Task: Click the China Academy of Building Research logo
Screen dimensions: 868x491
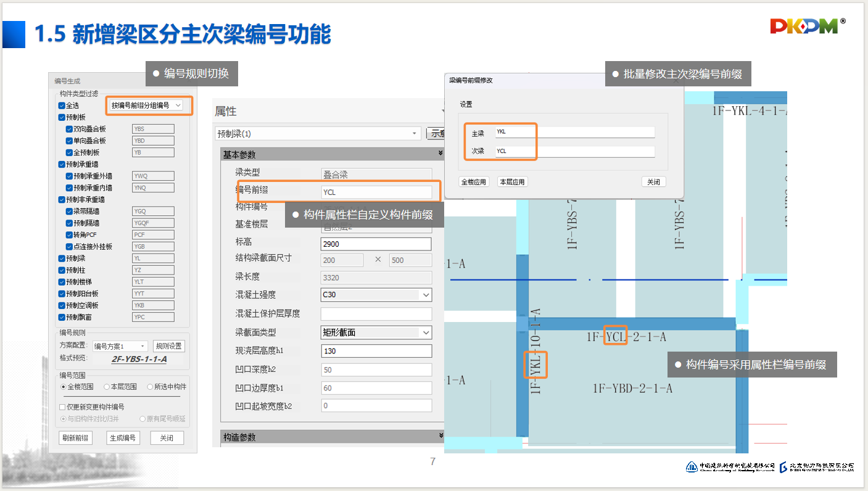Action: click(x=730, y=466)
